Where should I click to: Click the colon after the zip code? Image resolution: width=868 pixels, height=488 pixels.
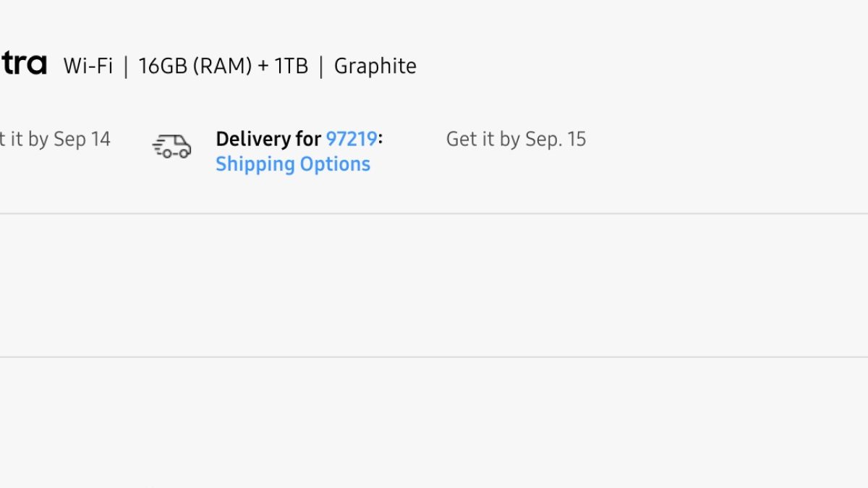pyautogui.click(x=380, y=139)
